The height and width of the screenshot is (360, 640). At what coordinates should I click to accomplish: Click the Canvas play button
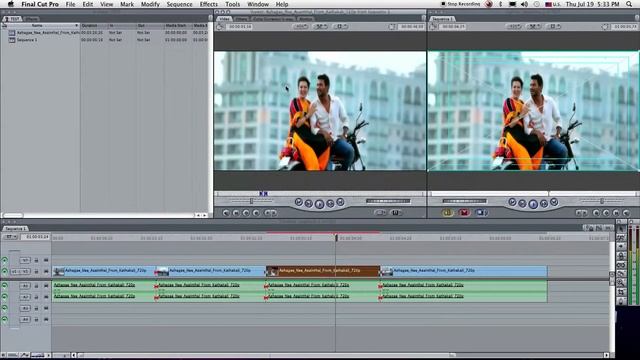coord(533,204)
